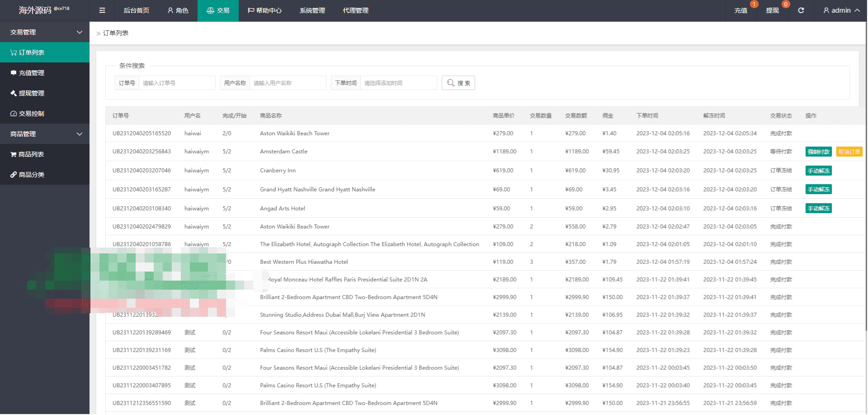The height and width of the screenshot is (415, 868).
Task: Open 订单列表 cart icon in sidebar
Action: pyautogui.click(x=14, y=52)
